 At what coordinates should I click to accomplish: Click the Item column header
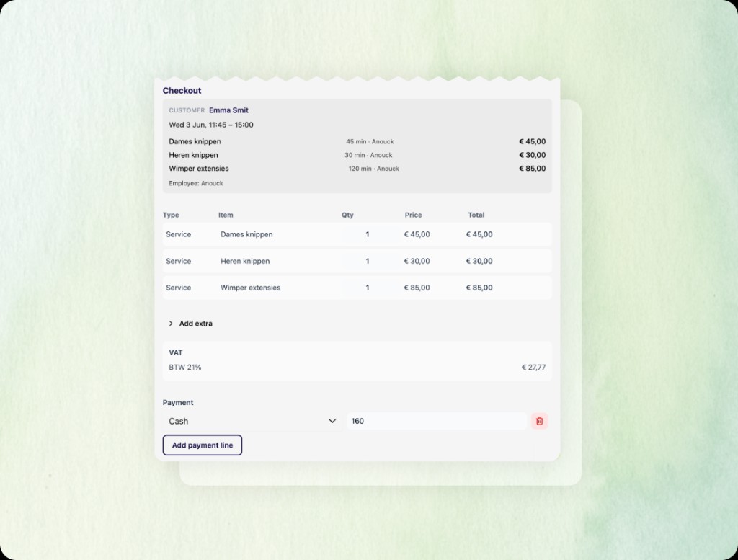[x=226, y=215]
